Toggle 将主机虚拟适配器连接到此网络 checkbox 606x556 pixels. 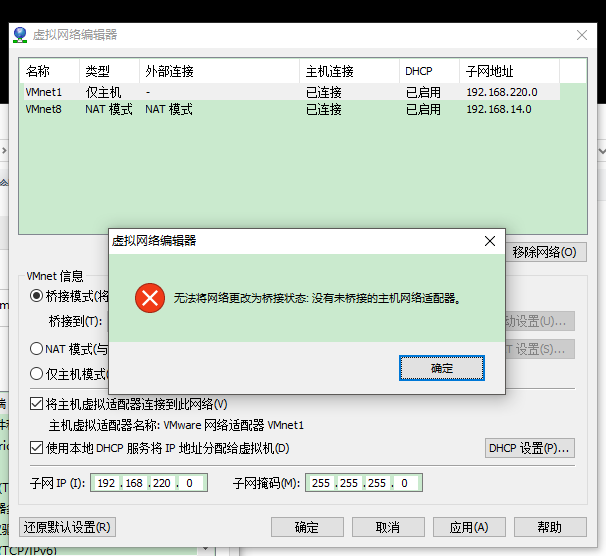pos(36,404)
